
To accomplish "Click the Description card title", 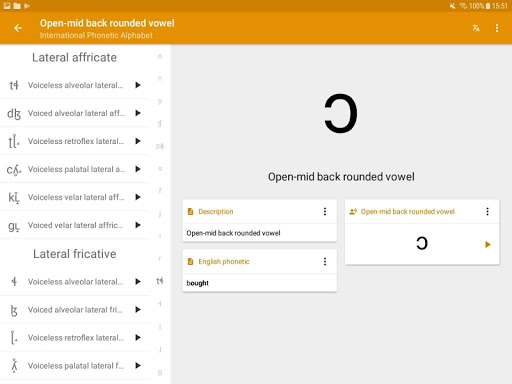I will point(216,212).
